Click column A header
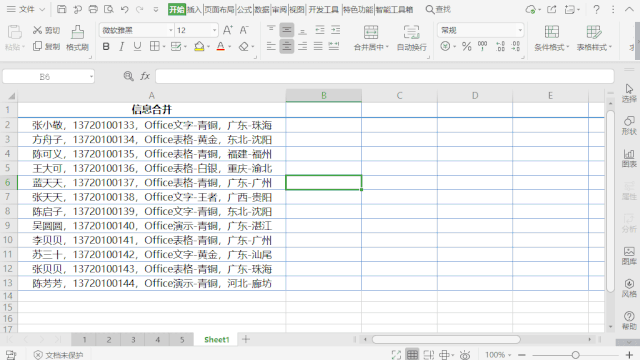Image resolution: width=640 pixels, height=360 pixels. click(x=151, y=96)
